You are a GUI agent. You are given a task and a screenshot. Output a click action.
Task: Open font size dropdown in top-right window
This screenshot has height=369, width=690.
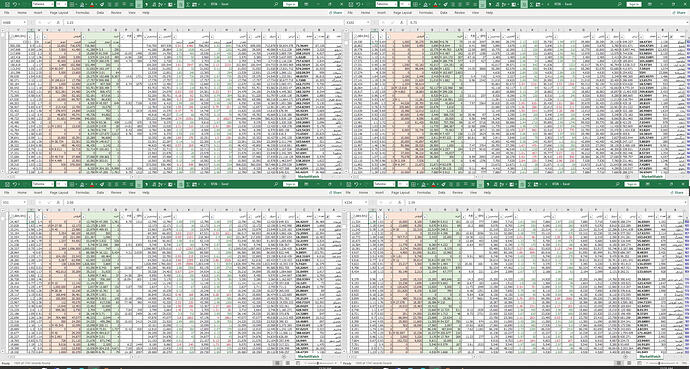coord(406,4)
